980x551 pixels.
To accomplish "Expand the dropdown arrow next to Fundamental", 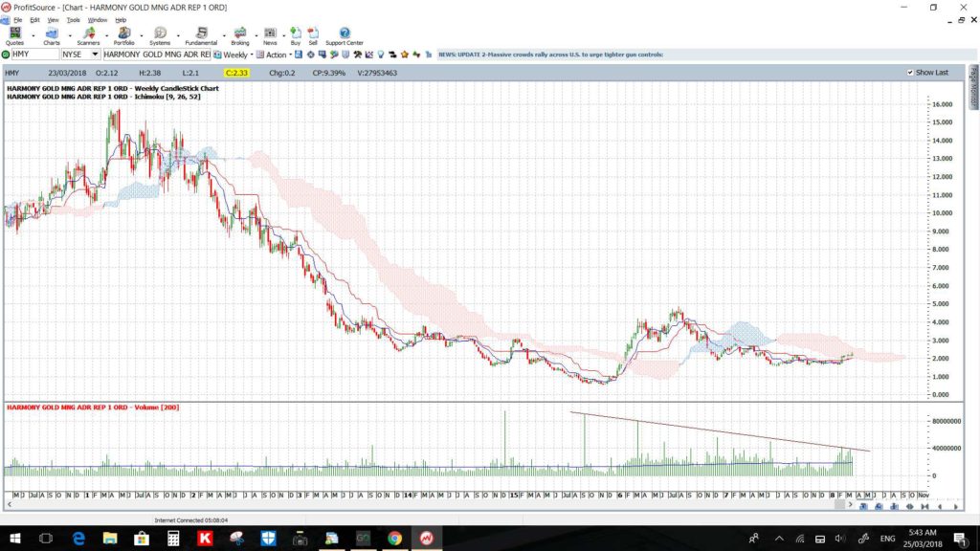I will pos(224,36).
